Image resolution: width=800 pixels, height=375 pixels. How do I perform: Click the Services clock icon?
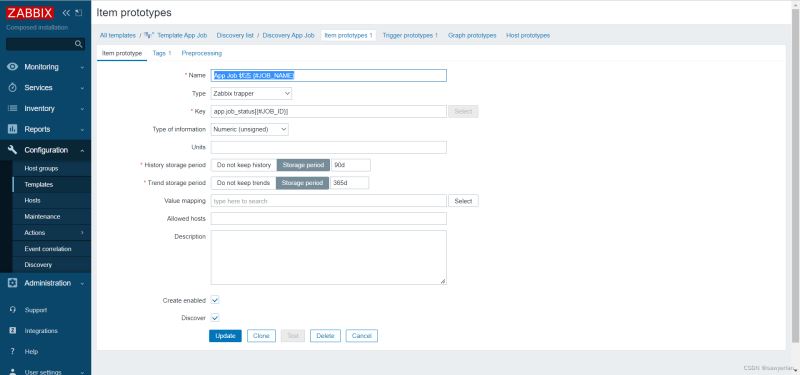click(13, 88)
